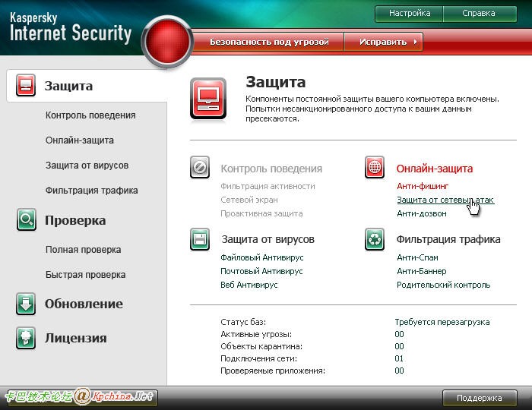Click the Статус баз: label
The height and width of the screenshot is (410, 532).
[x=243, y=322]
